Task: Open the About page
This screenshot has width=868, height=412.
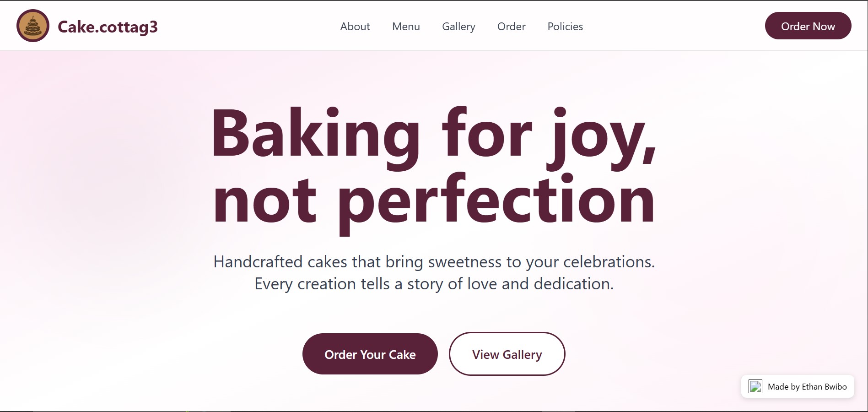Action: click(355, 27)
